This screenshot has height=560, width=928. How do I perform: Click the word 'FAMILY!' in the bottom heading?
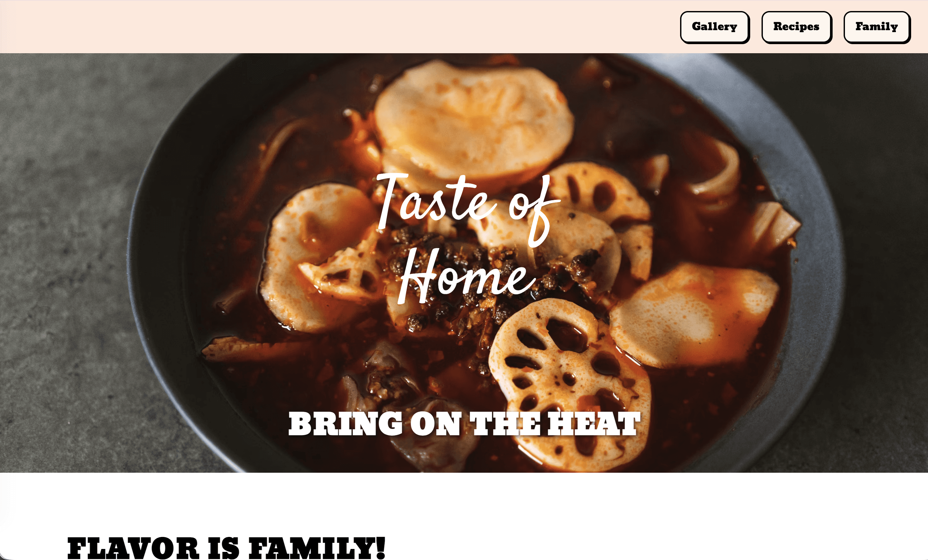pyautogui.click(x=317, y=548)
